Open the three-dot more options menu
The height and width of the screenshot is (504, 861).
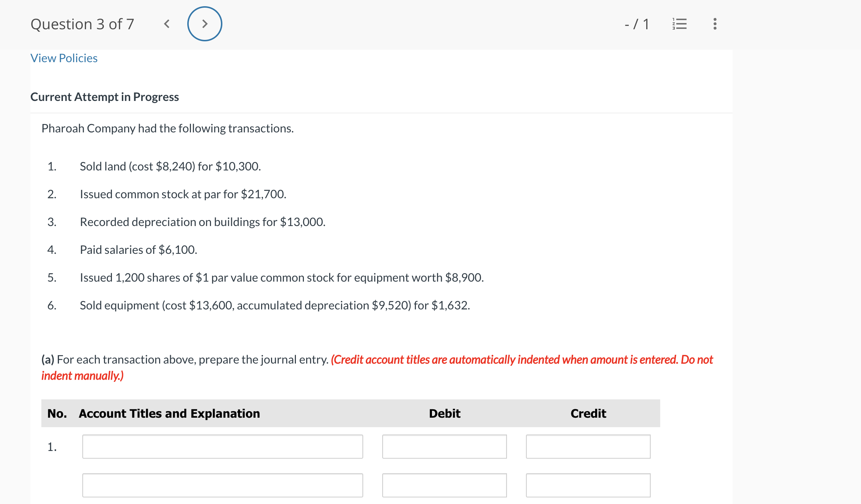[x=715, y=24]
